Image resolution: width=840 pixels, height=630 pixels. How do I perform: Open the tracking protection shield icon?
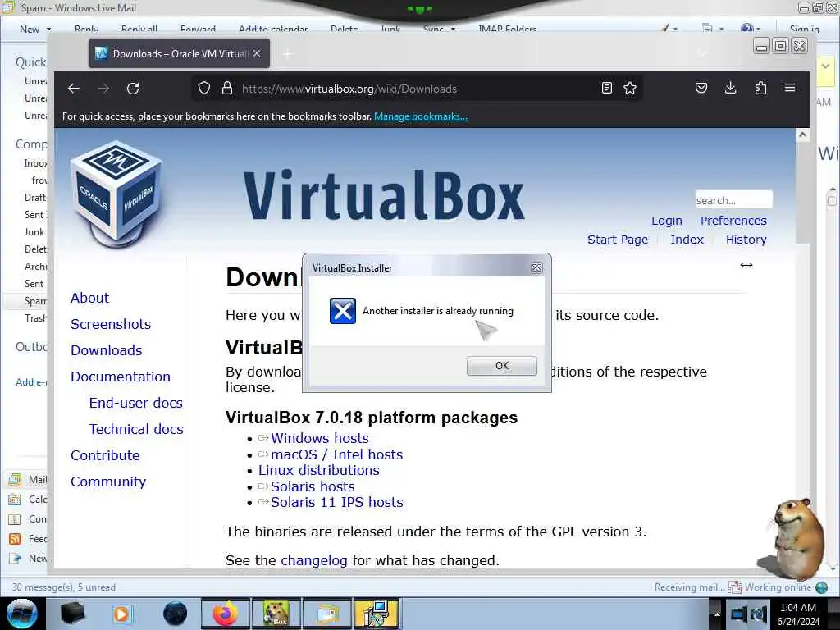coord(204,89)
